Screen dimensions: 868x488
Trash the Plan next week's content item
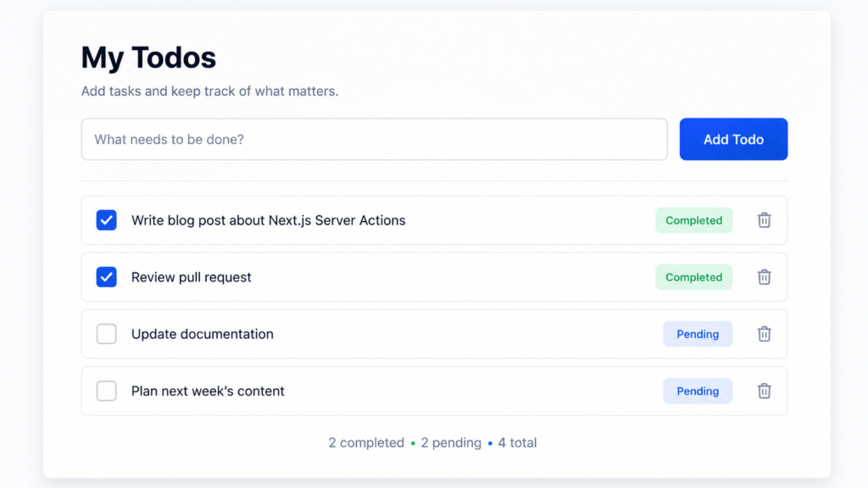pyautogui.click(x=764, y=391)
